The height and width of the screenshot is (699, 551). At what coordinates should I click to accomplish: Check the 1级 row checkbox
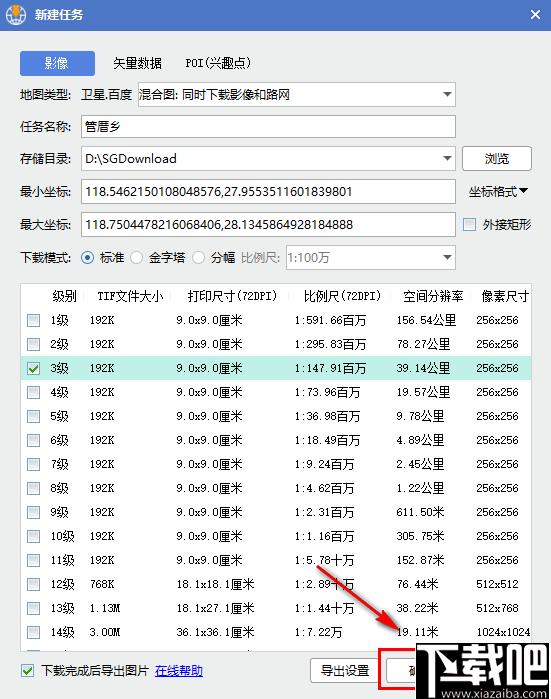[x=33, y=320]
